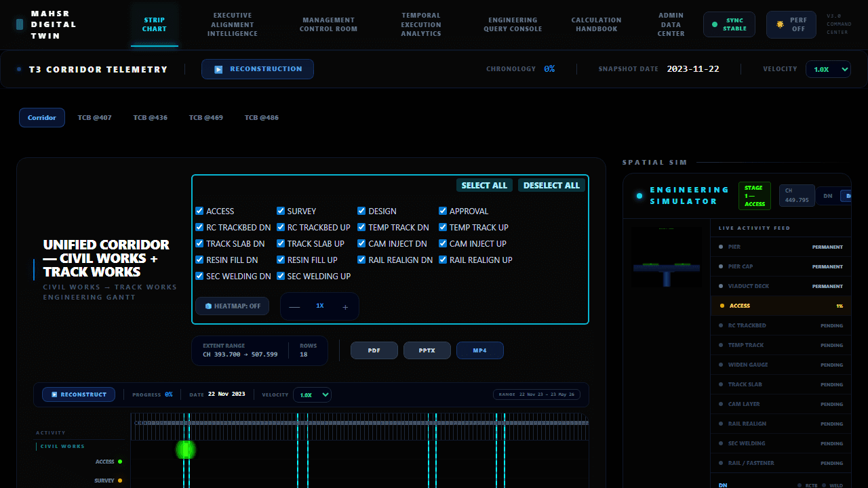Select VIADUCT DECK in activity feed
Viewport: 868px width, 488px height.
[x=781, y=286]
